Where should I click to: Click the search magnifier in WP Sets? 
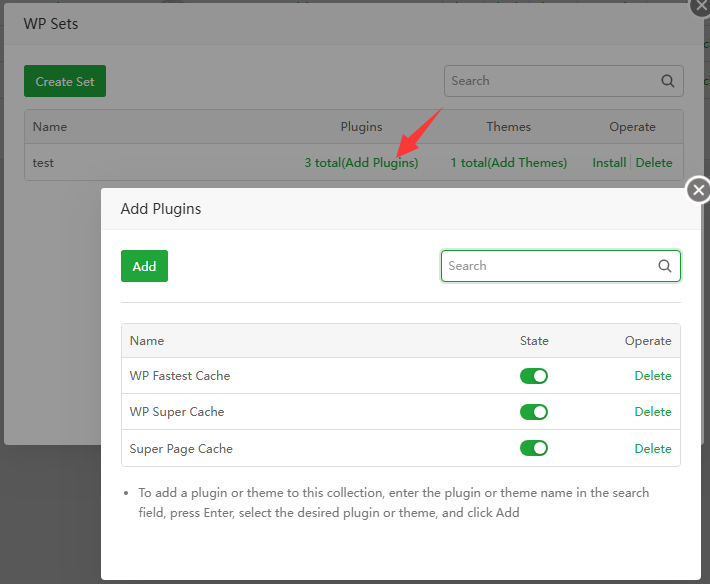click(668, 81)
